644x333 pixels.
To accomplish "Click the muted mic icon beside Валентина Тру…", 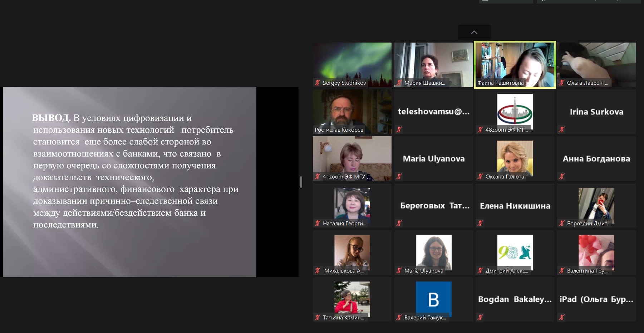I will (x=561, y=270).
